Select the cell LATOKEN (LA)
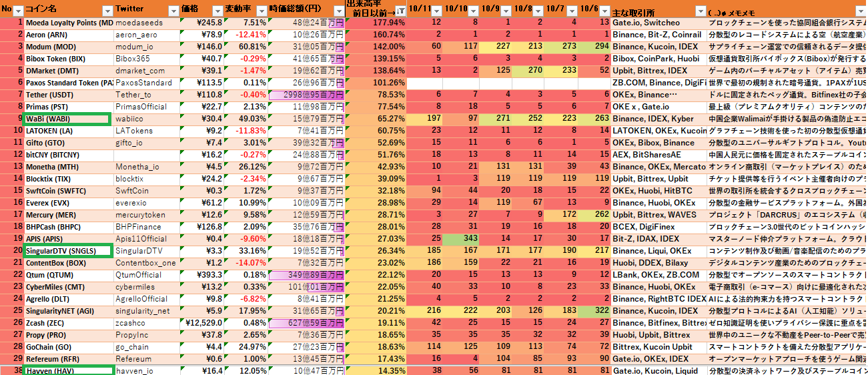868x375 pixels. click(69, 131)
